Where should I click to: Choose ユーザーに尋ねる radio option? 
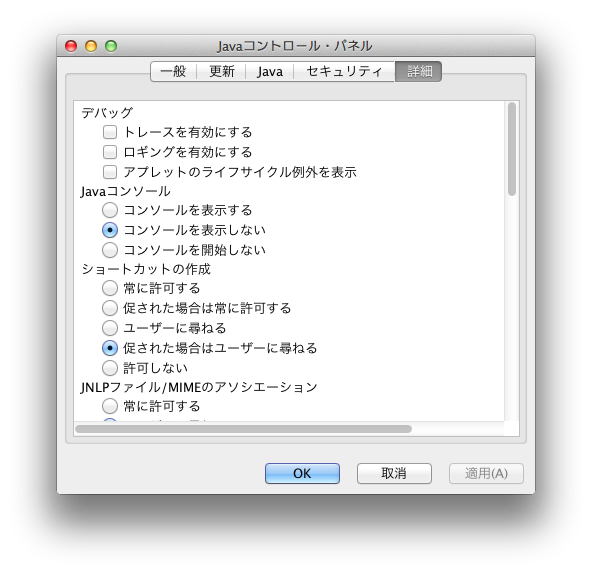coord(110,328)
